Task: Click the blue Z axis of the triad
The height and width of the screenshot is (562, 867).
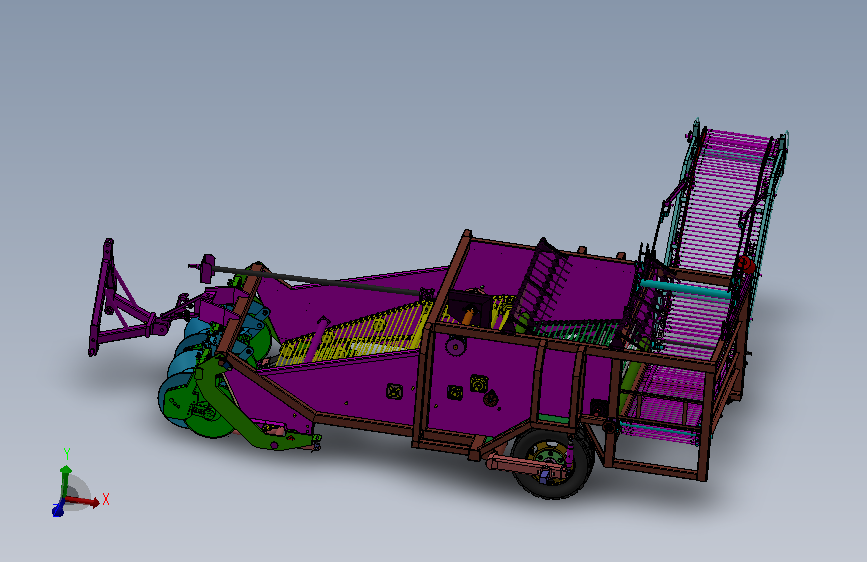Action: tap(58, 509)
